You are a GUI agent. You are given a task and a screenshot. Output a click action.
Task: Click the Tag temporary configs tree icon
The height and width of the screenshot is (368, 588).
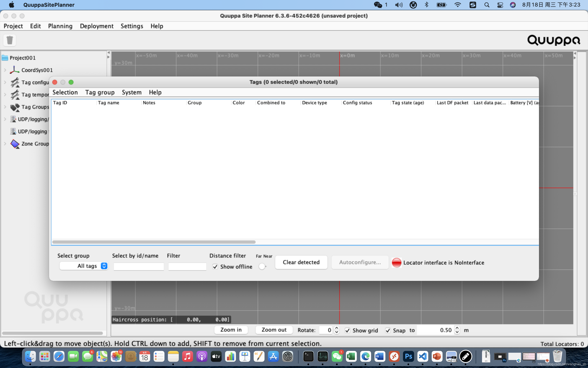pos(15,95)
